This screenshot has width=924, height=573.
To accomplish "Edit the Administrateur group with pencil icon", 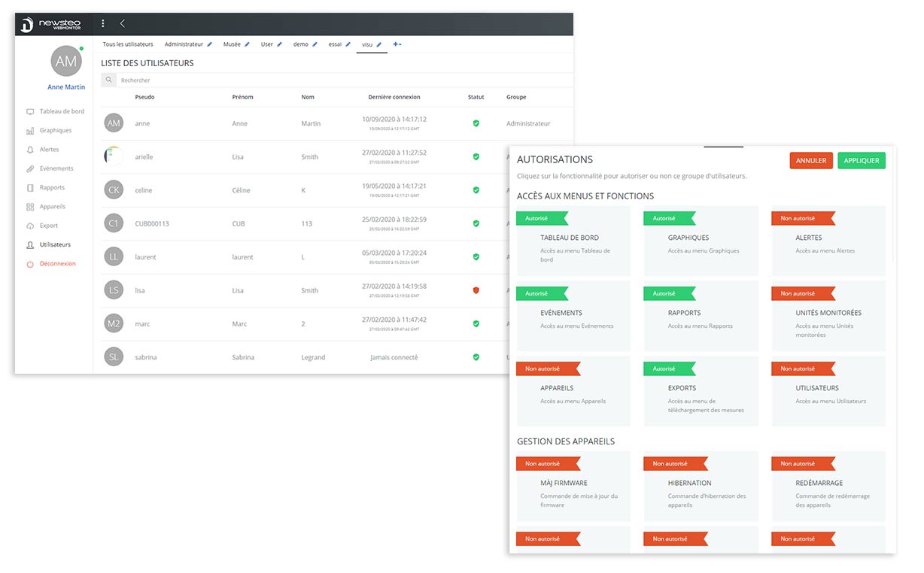I will pyautogui.click(x=210, y=44).
